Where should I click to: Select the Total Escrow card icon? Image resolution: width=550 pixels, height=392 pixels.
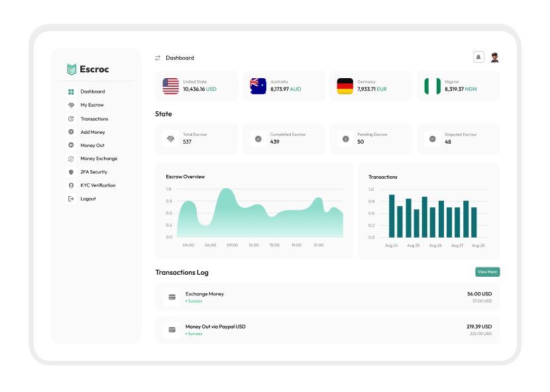171,138
